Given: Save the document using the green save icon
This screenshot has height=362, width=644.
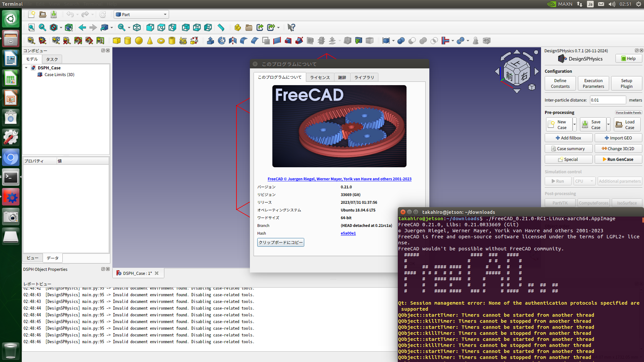Looking at the screenshot, I should (54, 14).
